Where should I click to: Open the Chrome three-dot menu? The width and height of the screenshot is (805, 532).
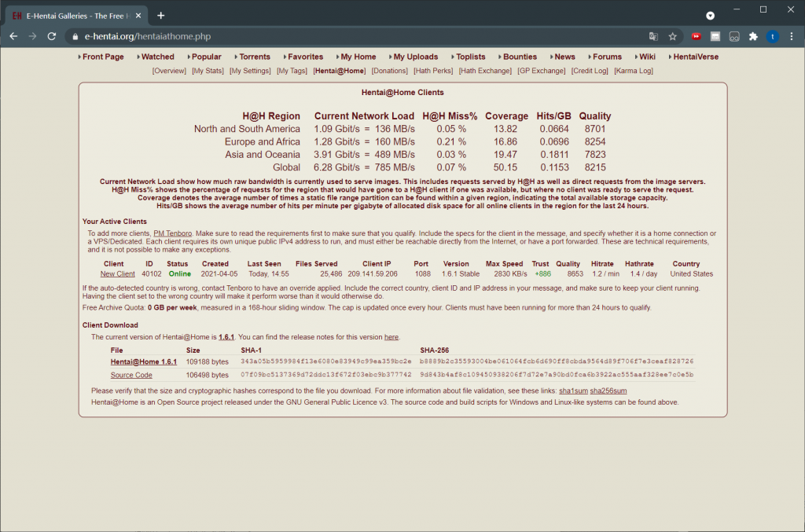point(791,36)
